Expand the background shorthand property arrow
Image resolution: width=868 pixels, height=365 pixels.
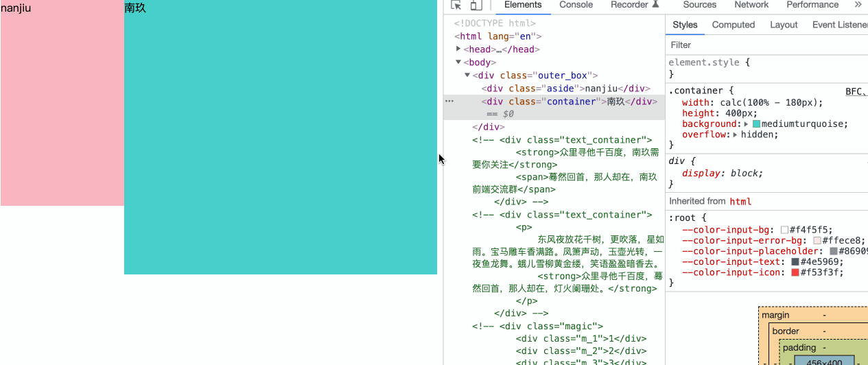[747, 124]
